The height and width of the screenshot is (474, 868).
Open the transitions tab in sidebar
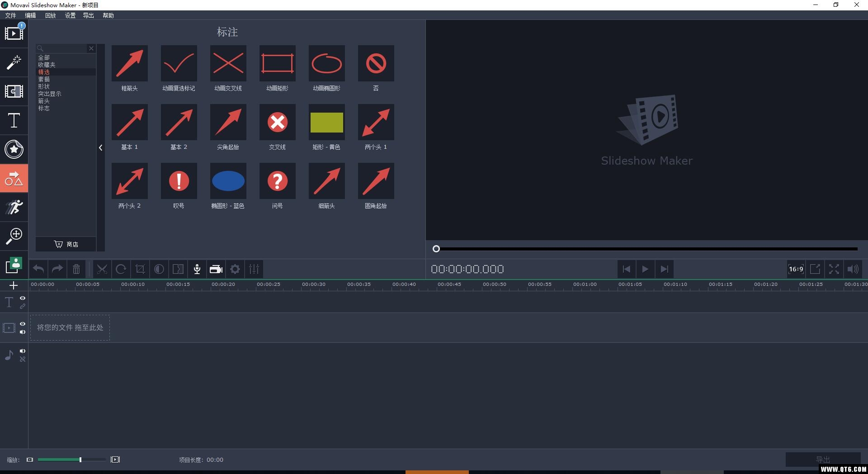pyautogui.click(x=14, y=91)
